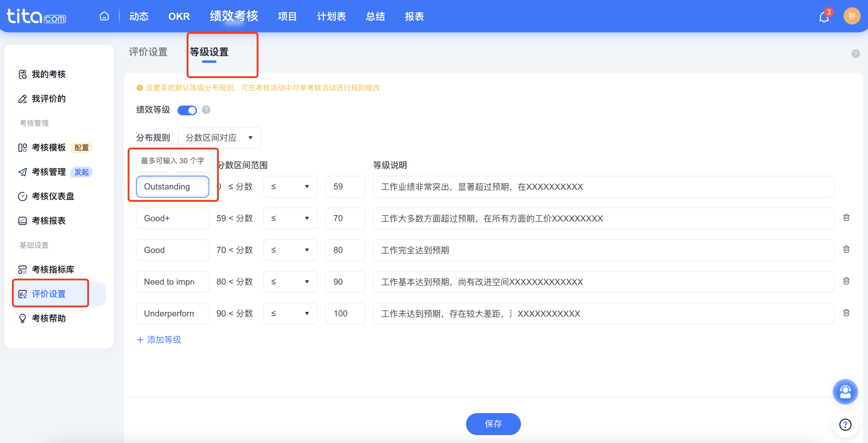Click the Good level name field
Screen dimensions: 868x443
173,250
